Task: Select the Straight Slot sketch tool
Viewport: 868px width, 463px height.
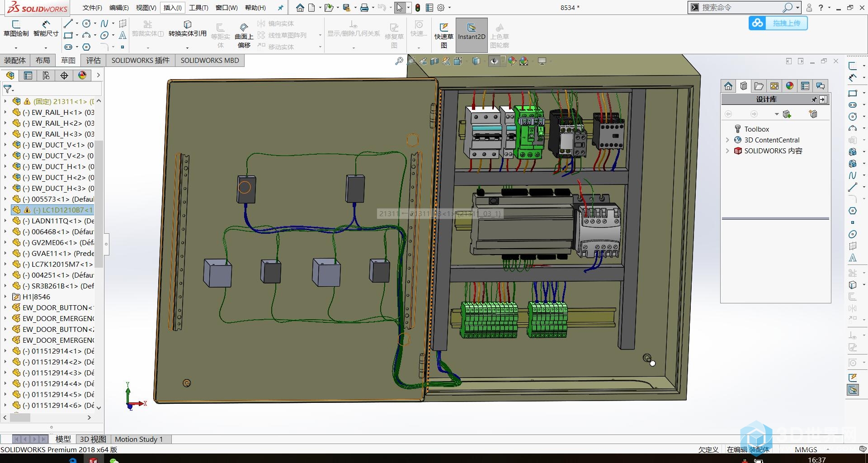Action: (68, 47)
